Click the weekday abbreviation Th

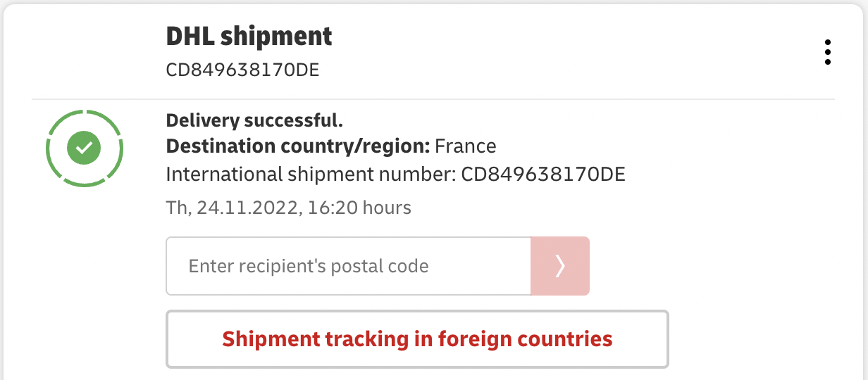click(174, 208)
